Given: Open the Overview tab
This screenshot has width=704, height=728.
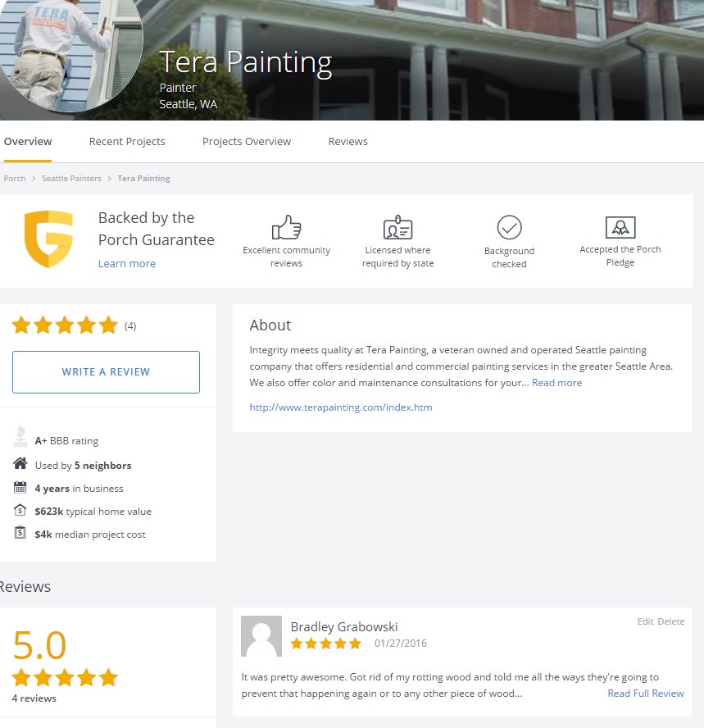Looking at the screenshot, I should (x=28, y=142).
